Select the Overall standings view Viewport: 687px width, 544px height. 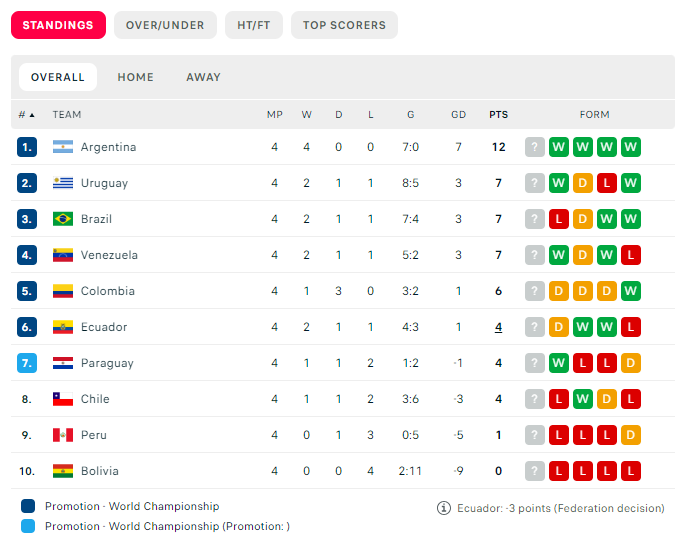point(58,77)
